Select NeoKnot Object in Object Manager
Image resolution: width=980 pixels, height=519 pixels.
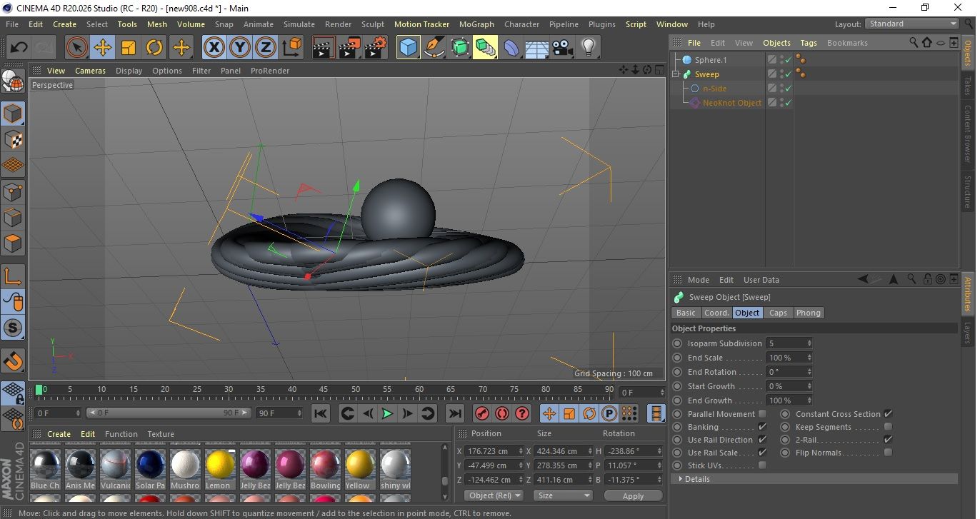coord(731,103)
